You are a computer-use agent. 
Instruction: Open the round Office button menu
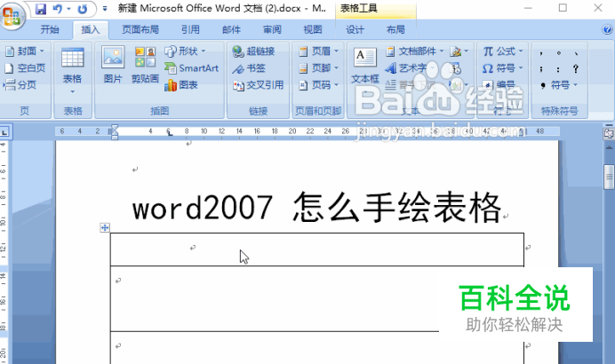pos(12,17)
